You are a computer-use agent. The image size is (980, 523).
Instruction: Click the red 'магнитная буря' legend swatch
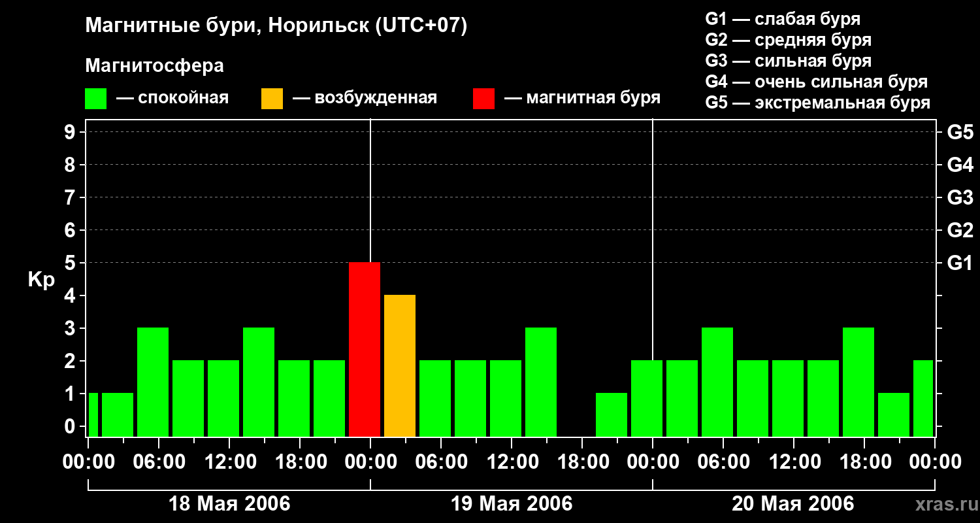(x=484, y=99)
